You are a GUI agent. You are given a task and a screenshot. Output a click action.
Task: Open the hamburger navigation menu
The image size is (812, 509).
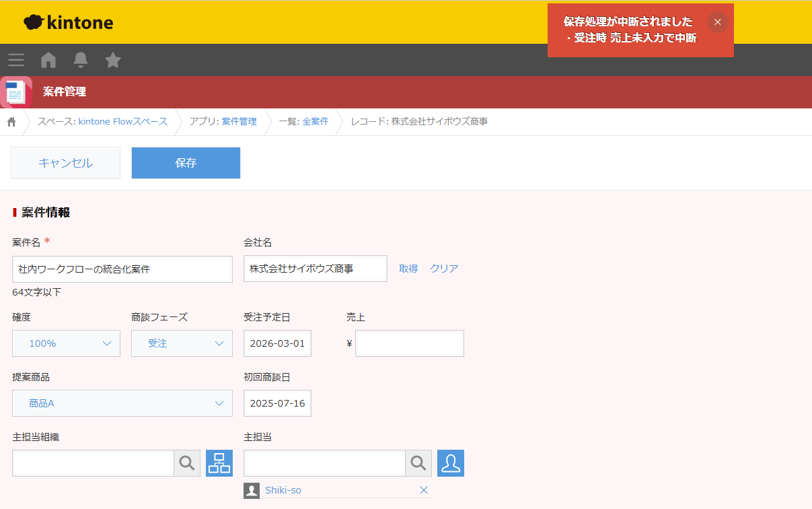15,60
